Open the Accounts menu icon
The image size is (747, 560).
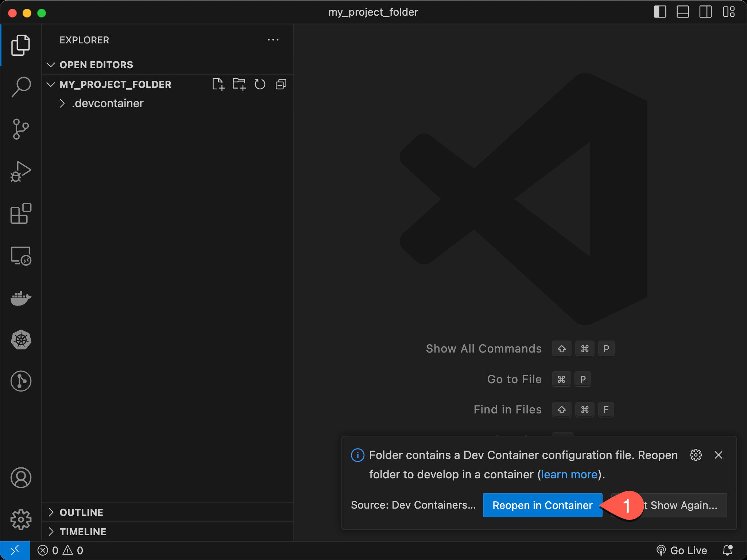[x=21, y=478]
